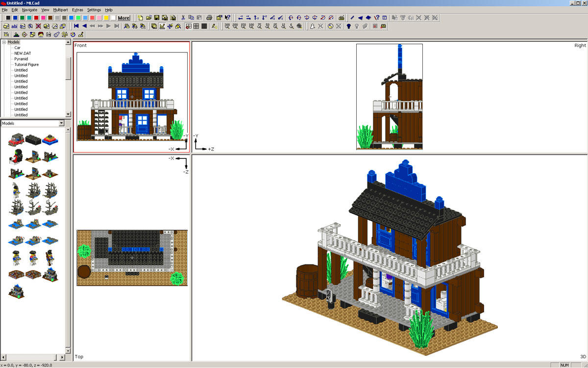Screen dimensions: 588x368
Task: Open the Multipart menu
Action: 61,10
